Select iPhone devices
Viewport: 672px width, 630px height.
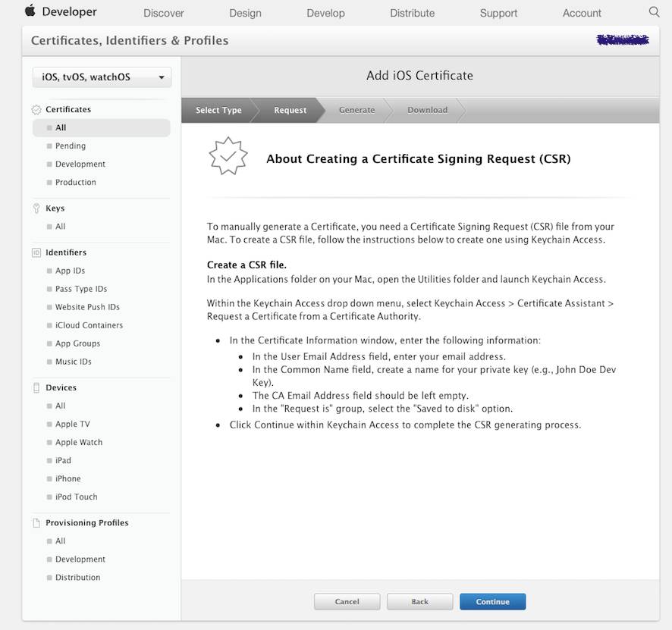(68, 479)
